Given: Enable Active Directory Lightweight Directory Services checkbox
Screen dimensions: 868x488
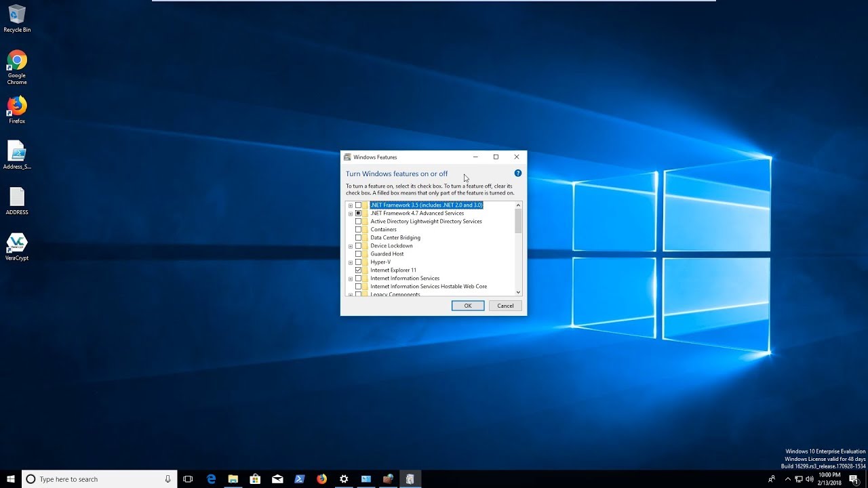Looking at the screenshot, I should click(358, 222).
